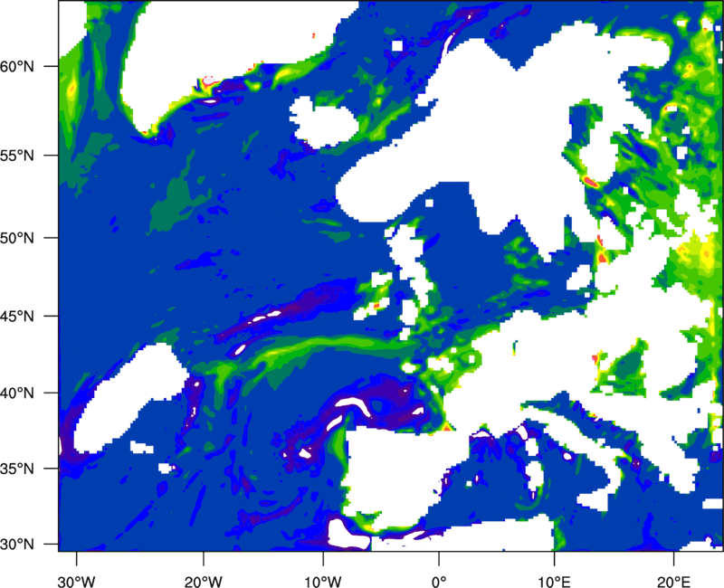Click the 55°N latitude label
724x588 pixels.
(x=19, y=156)
